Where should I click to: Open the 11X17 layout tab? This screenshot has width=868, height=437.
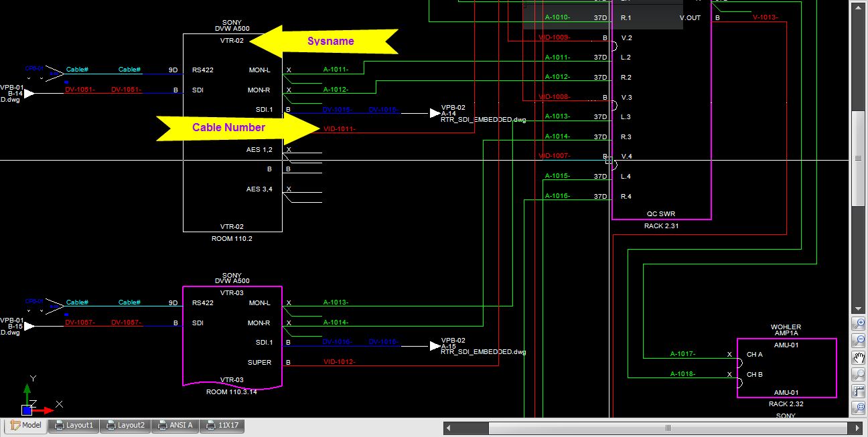[x=224, y=425]
